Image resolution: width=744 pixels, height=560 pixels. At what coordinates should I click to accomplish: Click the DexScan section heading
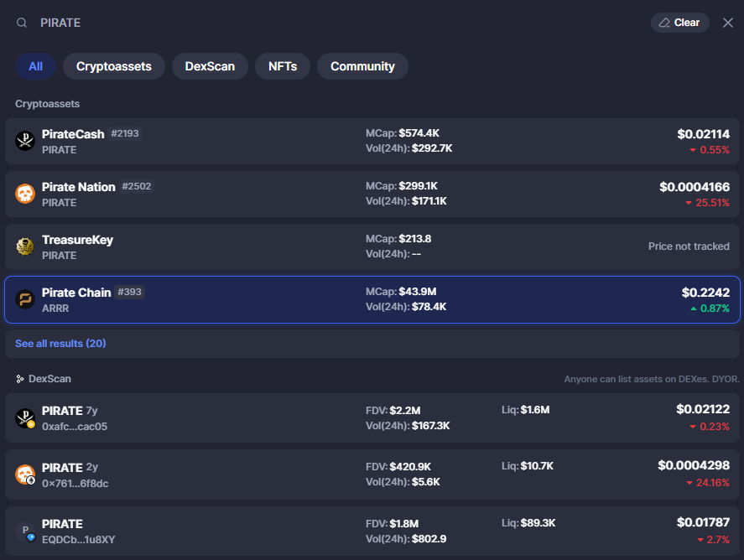pyautogui.click(x=49, y=379)
